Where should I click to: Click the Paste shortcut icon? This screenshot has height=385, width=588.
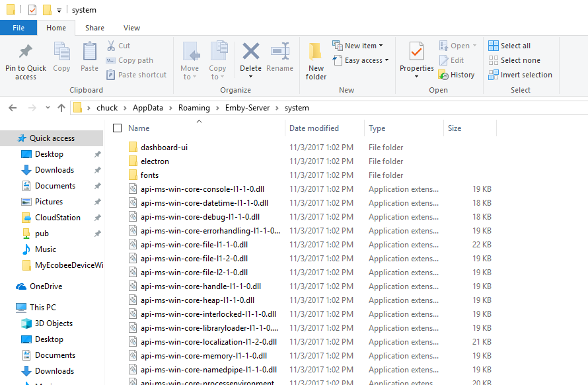coord(136,74)
